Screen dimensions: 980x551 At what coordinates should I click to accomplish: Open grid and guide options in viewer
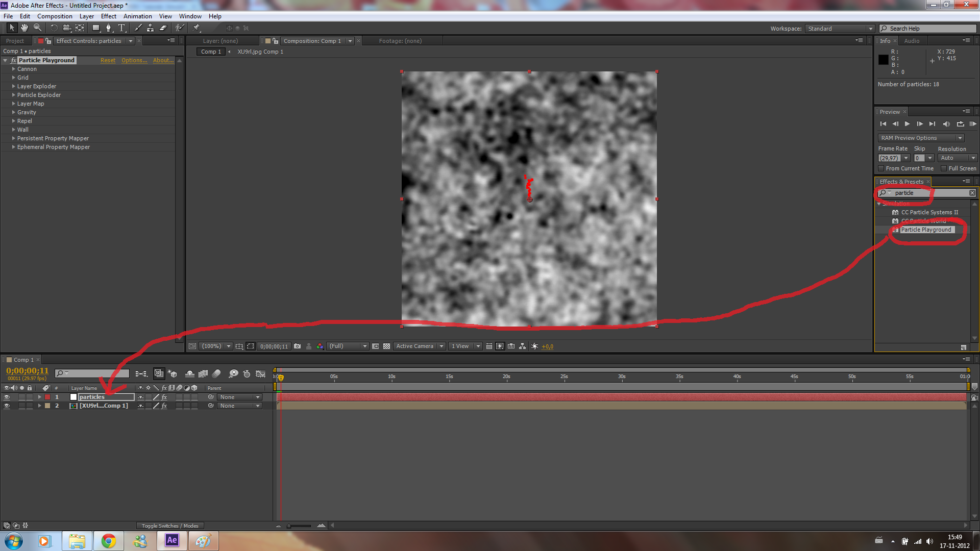239,346
